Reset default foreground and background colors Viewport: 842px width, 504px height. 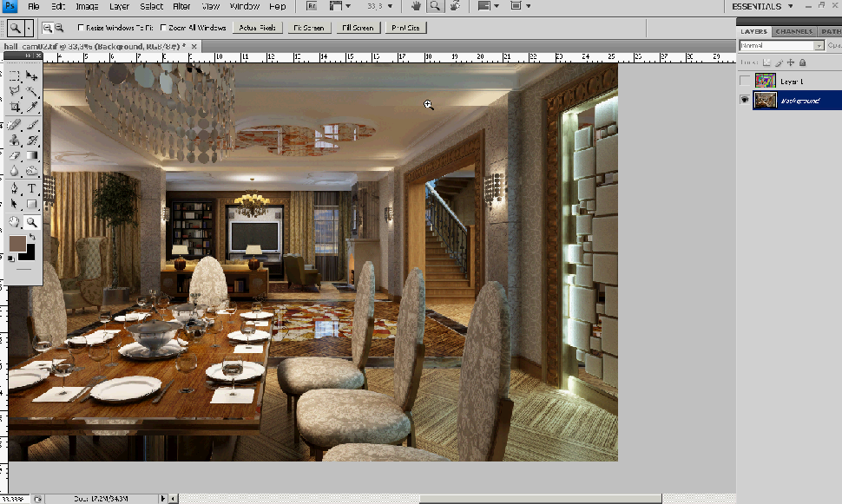coord(11,259)
